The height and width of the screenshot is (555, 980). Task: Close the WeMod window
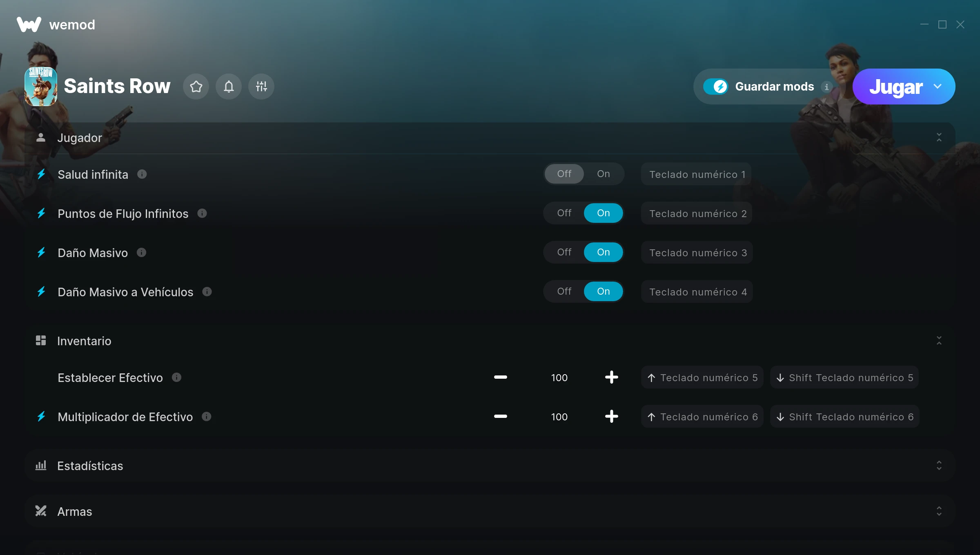coord(960,24)
